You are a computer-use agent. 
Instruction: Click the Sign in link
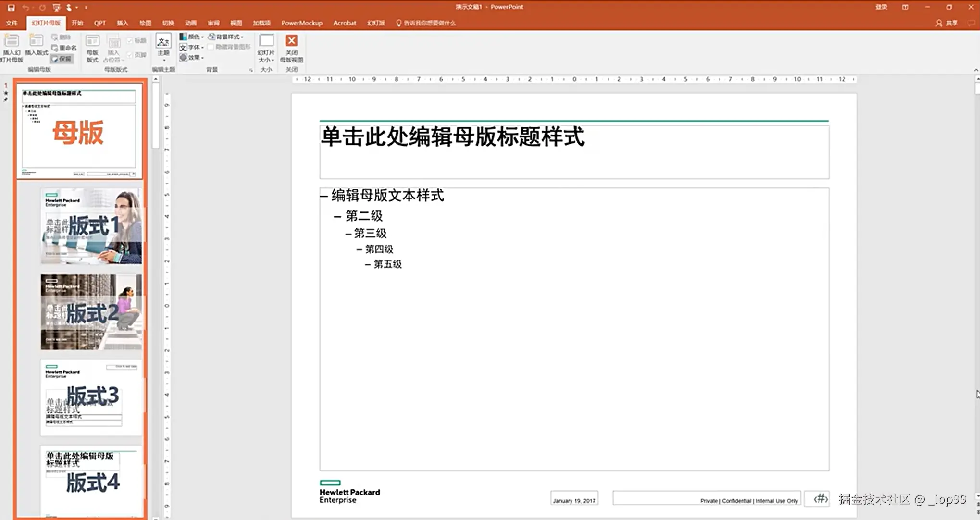tap(881, 7)
